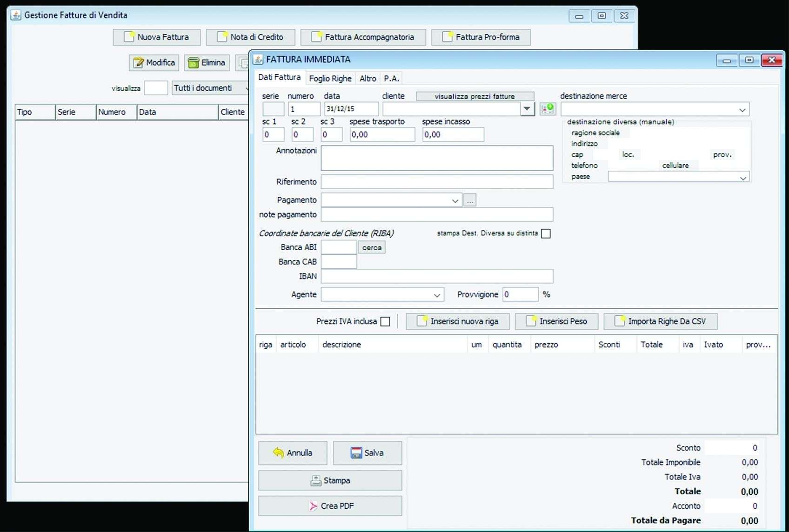Click the Stampa printer button
The width and height of the screenshot is (789, 532).
330,480
